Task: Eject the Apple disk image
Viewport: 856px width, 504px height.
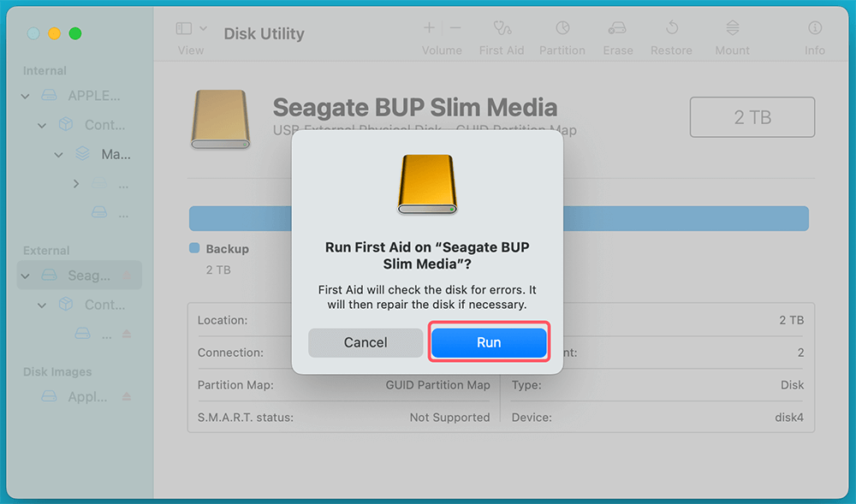Action: coord(127,397)
